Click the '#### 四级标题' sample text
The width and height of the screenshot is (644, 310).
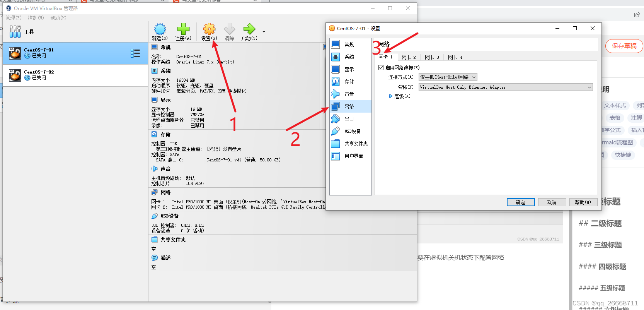pyautogui.click(x=602, y=267)
